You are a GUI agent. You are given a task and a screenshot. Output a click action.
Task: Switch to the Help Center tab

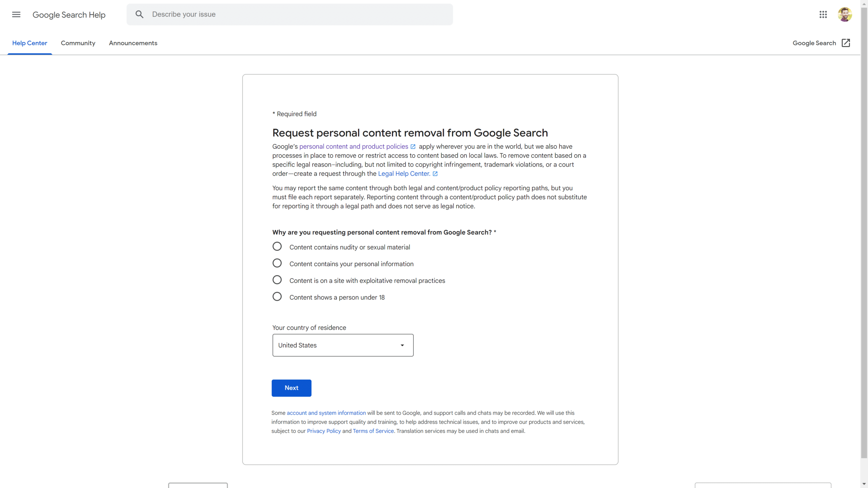(30, 43)
